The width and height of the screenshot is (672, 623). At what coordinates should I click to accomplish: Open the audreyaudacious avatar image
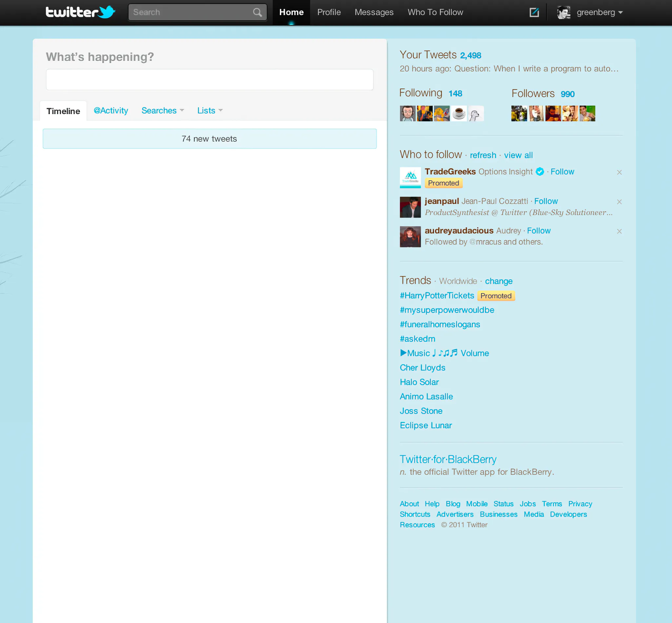click(410, 237)
